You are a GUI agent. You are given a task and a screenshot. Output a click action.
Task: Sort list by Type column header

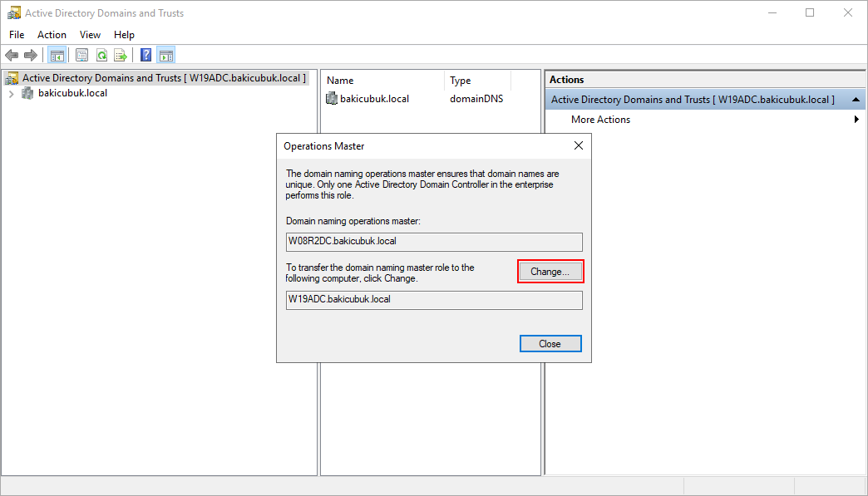tap(478, 81)
